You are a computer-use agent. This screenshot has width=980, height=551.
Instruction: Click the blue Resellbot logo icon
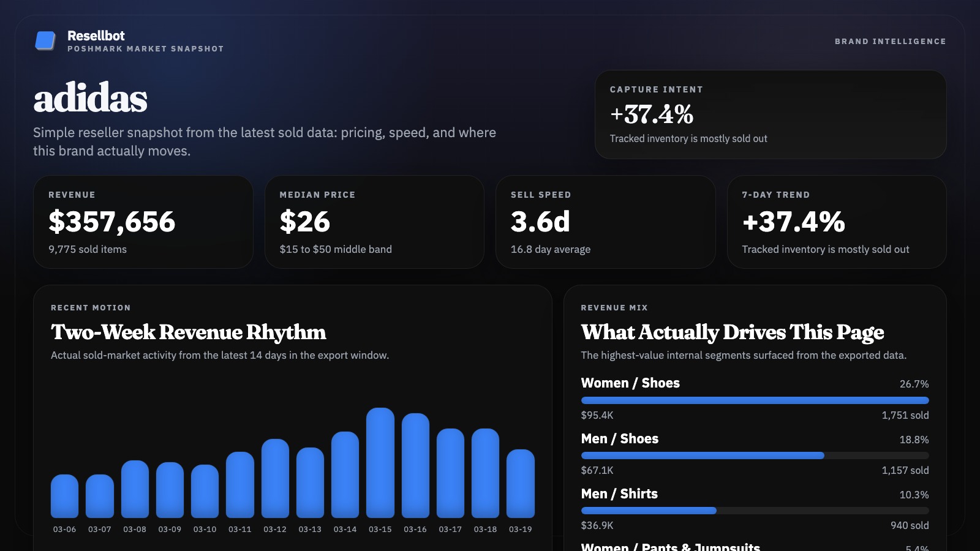45,40
